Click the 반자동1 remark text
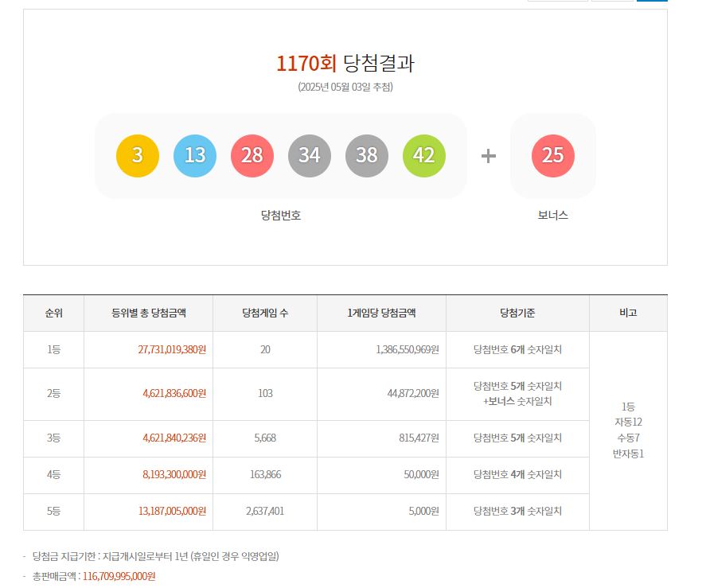This screenshot has width=702, height=588. tap(628, 454)
